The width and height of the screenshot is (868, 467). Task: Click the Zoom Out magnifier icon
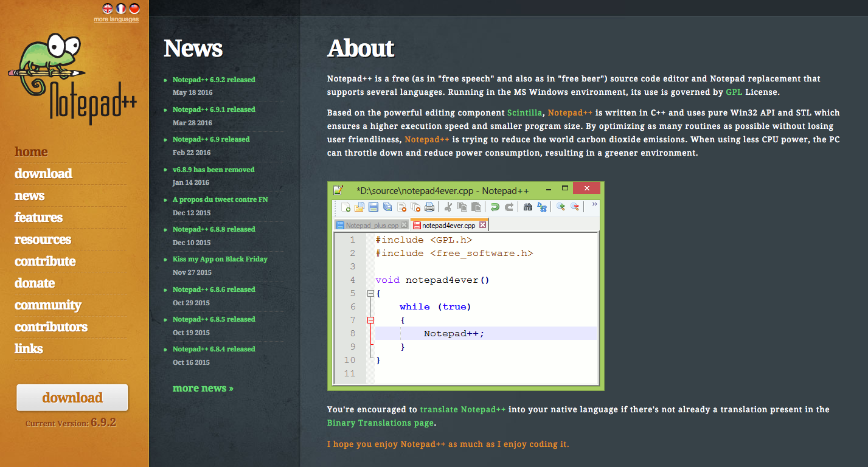pyautogui.click(x=574, y=207)
